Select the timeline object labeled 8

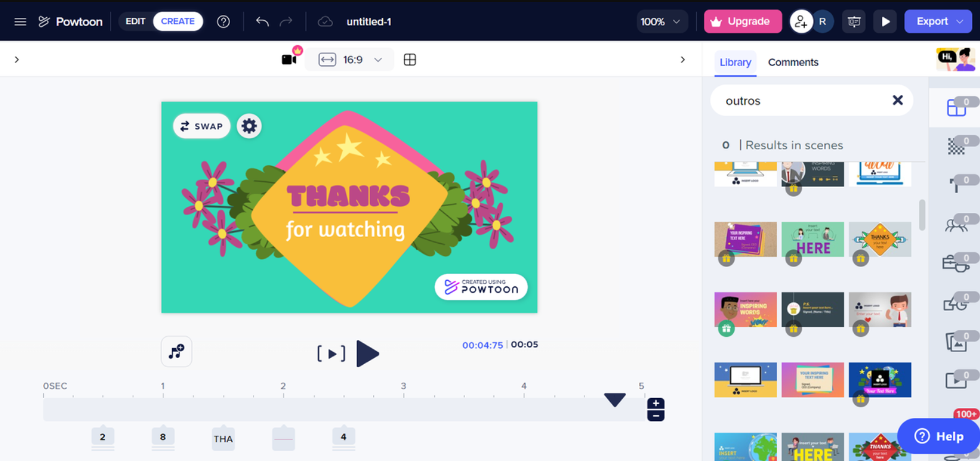tap(163, 438)
